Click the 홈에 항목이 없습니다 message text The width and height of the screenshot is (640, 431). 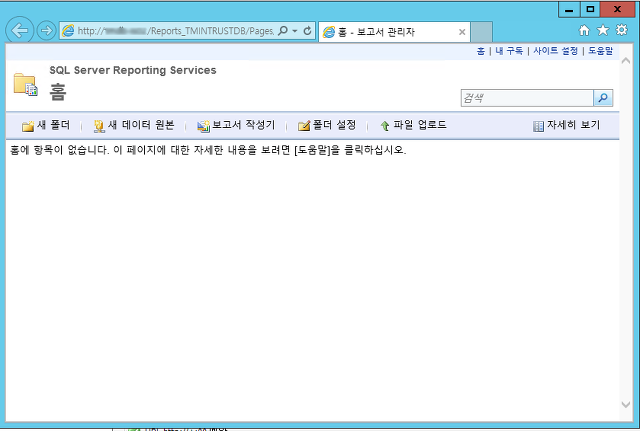coord(209,150)
